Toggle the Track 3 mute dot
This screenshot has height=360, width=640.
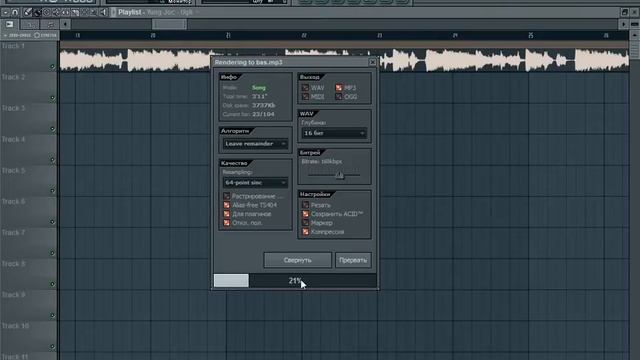[52, 129]
